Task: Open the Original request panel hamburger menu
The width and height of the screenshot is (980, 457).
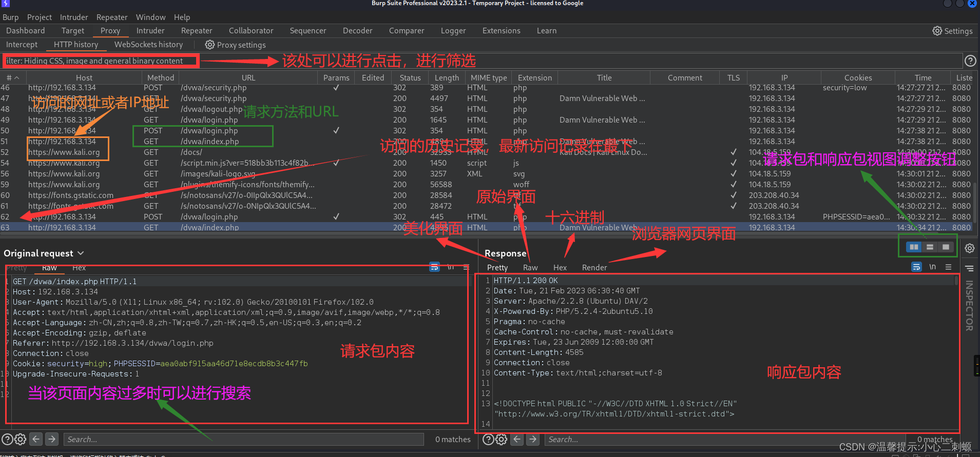Action: pyautogui.click(x=466, y=267)
